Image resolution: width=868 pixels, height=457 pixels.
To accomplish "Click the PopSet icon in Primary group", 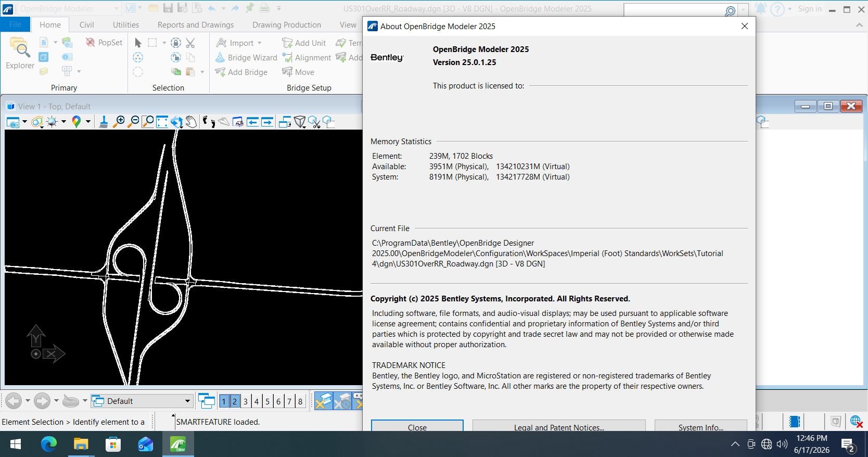I will click(x=104, y=43).
